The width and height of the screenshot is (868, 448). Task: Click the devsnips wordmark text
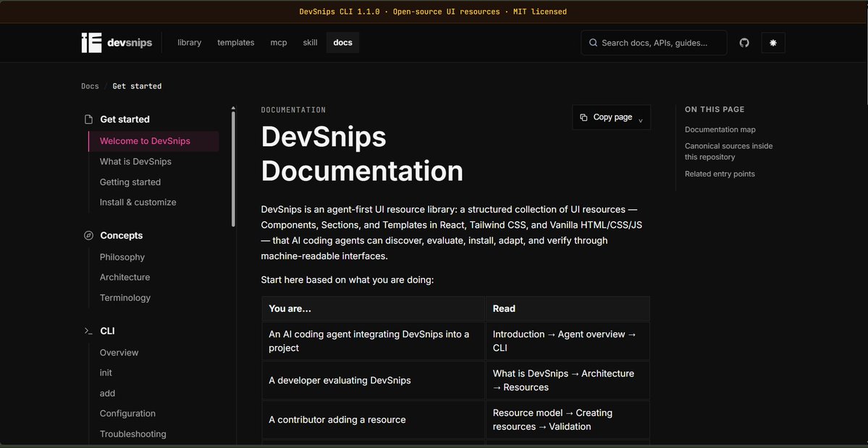tap(130, 43)
